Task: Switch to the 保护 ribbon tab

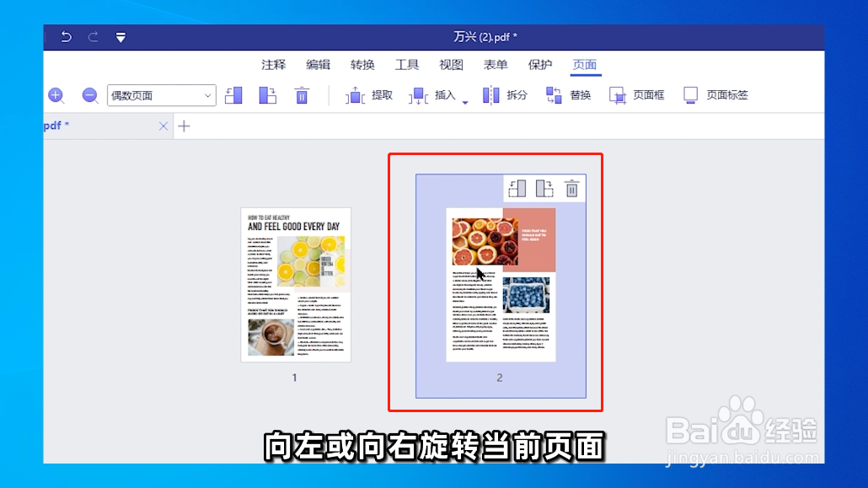Action: [x=539, y=64]
